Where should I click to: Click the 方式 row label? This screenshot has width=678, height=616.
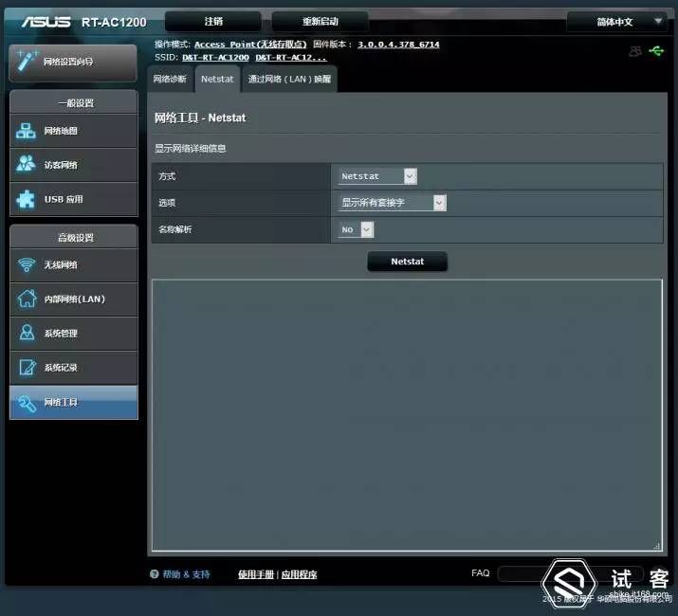(x=167, y=176)
